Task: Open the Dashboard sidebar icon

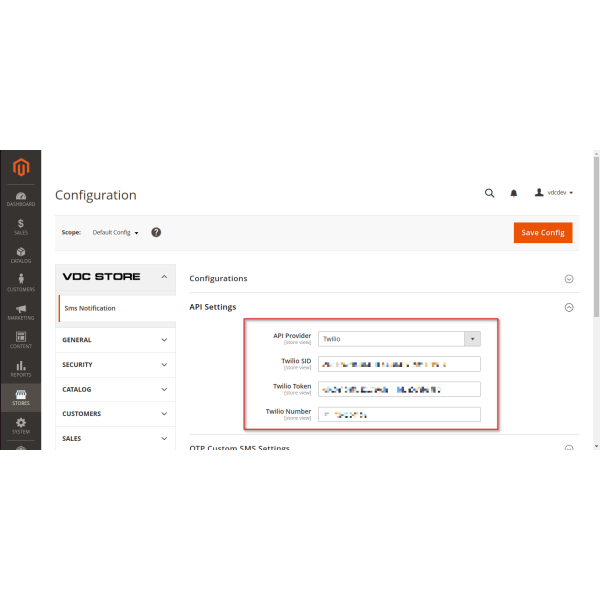Action: tap(20, 199)
